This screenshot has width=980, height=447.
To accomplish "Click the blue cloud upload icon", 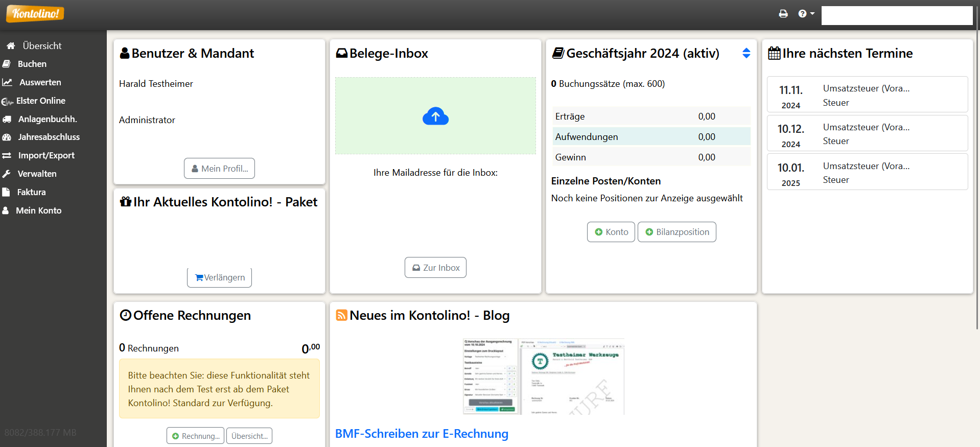I will pos(435,116).
